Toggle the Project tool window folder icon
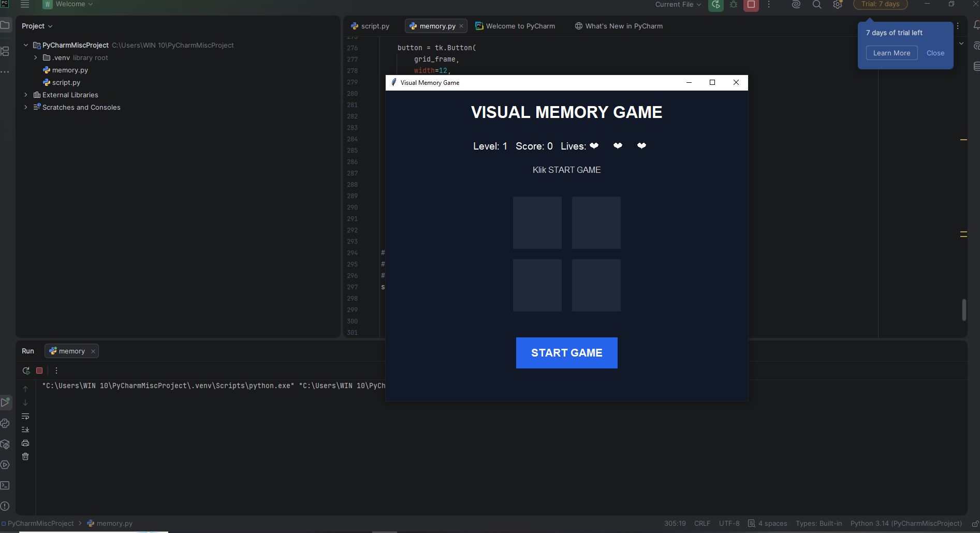This screenshot has width=980, height=533. coord(5,25)
